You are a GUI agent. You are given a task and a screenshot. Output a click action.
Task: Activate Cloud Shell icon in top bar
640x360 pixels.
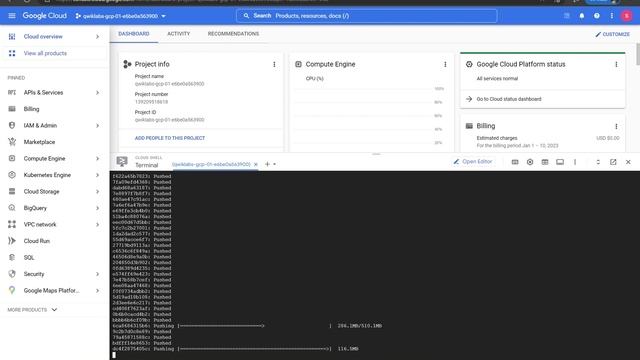click(567, 16)
